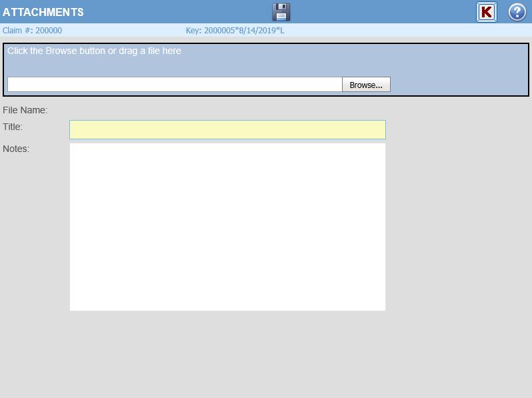Click the Notes: label
532x398 pixels.
16,149
